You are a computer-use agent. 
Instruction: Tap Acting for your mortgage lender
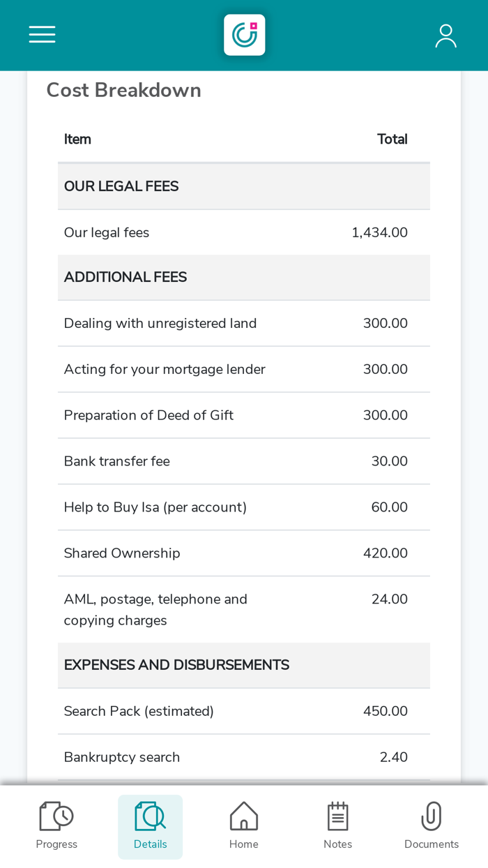click(243, 369)
